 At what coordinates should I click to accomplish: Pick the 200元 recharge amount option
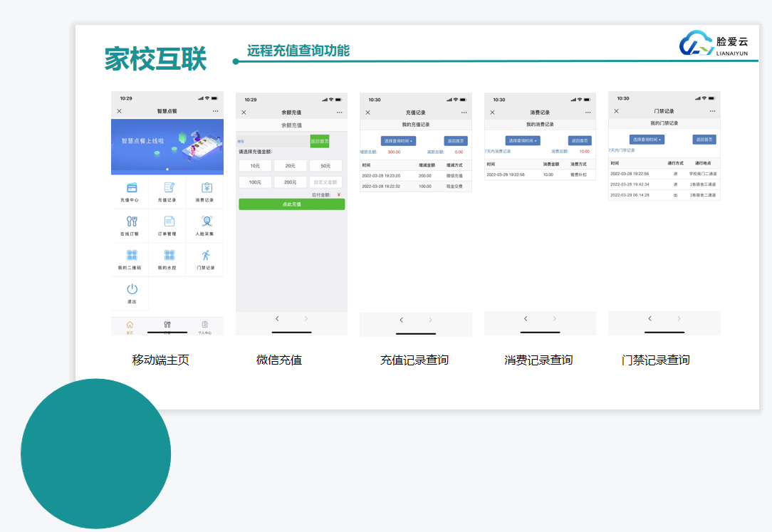point(290,182)
